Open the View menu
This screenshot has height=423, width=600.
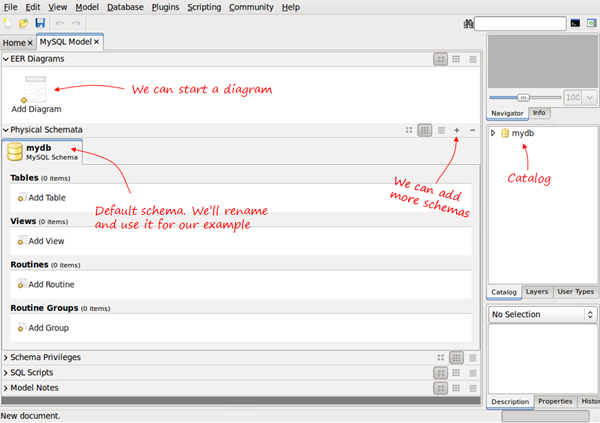point(58,7)
